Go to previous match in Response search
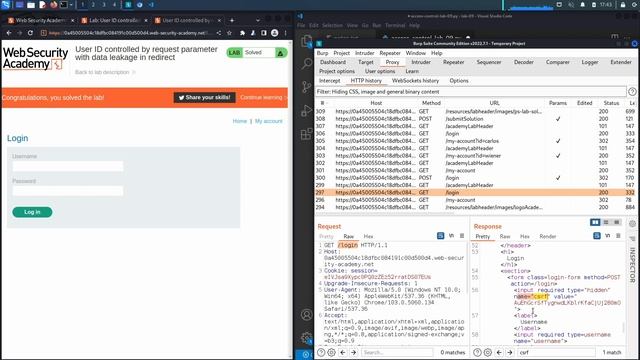 (499, 352)
